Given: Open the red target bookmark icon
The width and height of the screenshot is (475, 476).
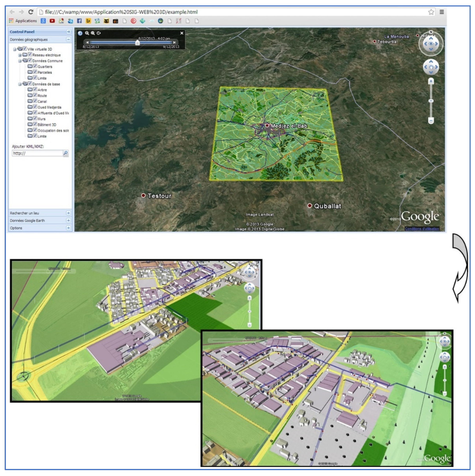Looking at the screenshot, I should pyautogui.click(x=133, y=21).
